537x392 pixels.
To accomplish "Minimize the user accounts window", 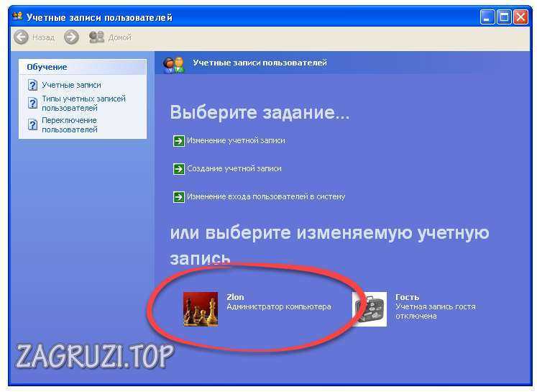I will coord(487,17).
